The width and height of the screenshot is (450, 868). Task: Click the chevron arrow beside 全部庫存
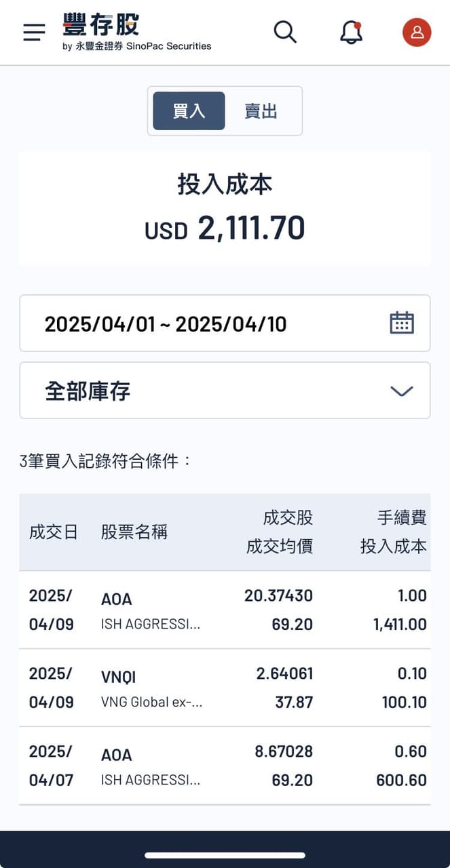click(402, 391)
